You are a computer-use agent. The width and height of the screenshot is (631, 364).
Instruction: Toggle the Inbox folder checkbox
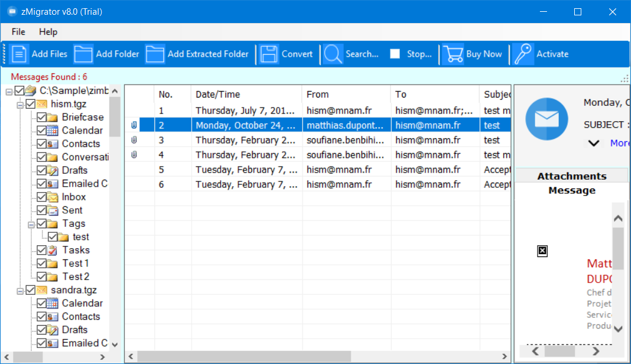click(x=41, y=197)
